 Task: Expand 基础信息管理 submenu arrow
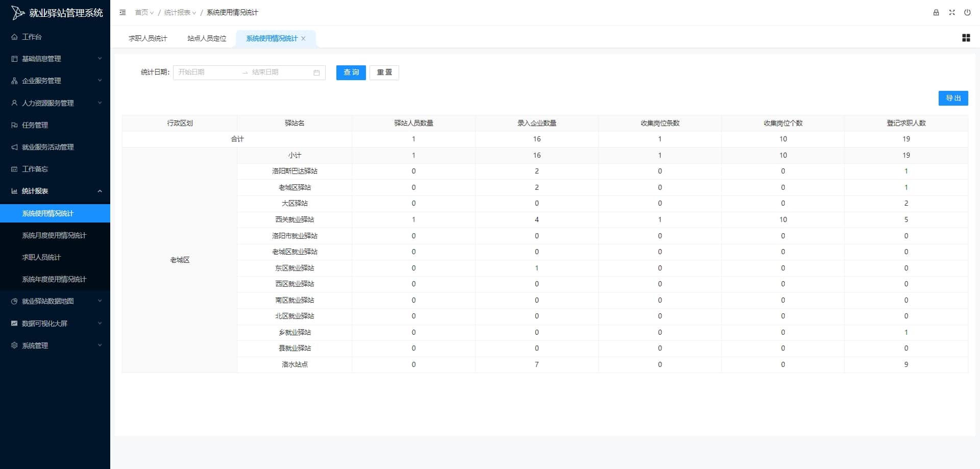[x=100, y=59]
